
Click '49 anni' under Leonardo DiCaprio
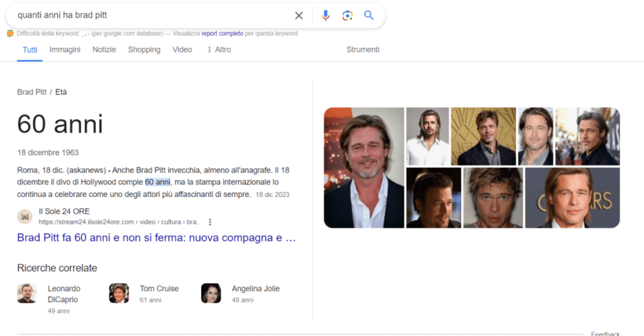pos(58,311)
